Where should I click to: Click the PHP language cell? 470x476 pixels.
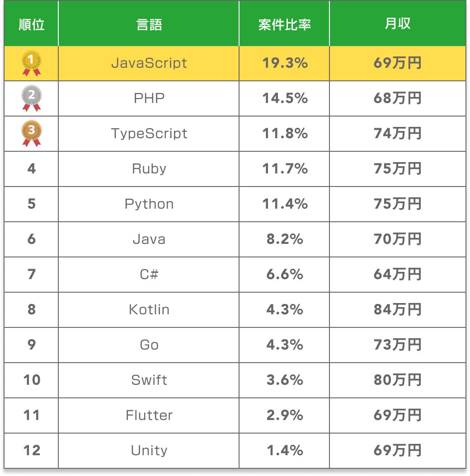click(x=149, y=98)
